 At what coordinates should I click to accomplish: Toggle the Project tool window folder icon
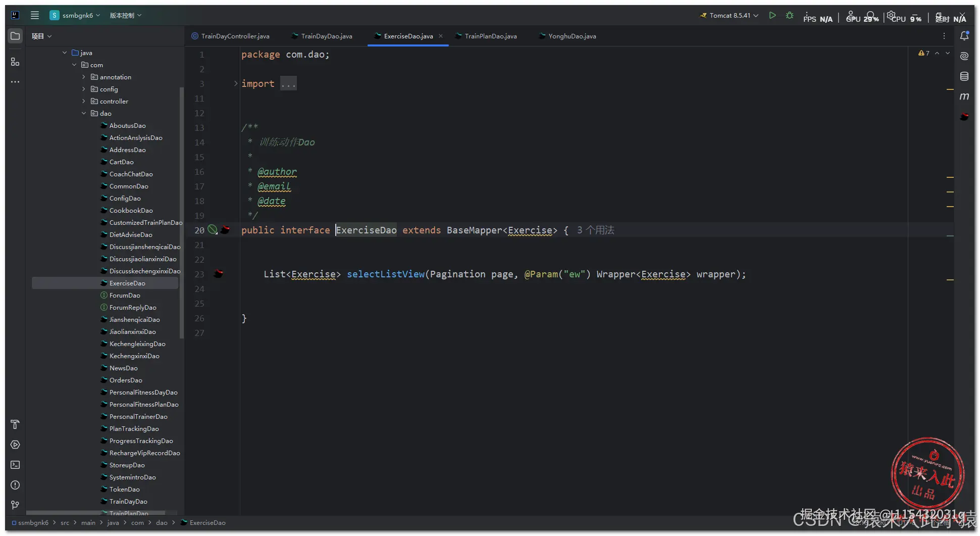pos(15,36)
